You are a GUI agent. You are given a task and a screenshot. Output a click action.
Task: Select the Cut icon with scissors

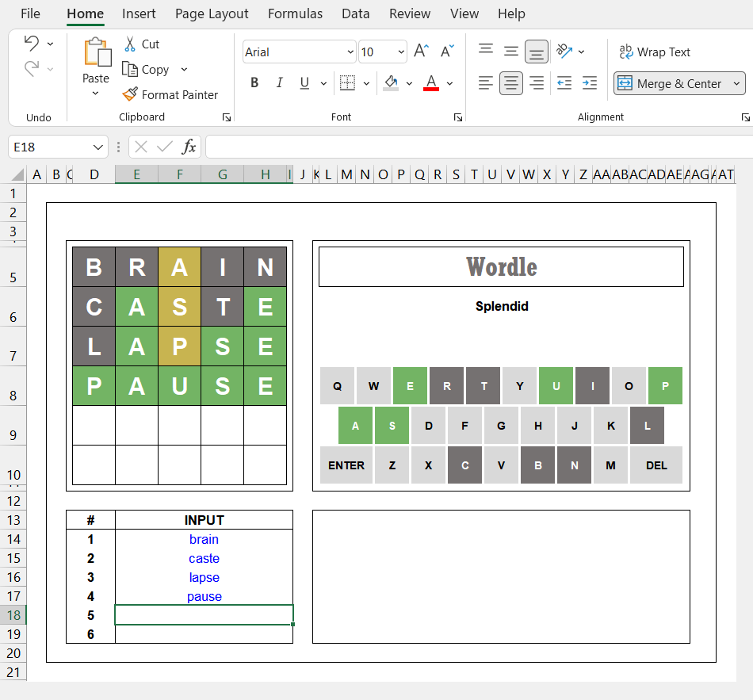point(132,44)
